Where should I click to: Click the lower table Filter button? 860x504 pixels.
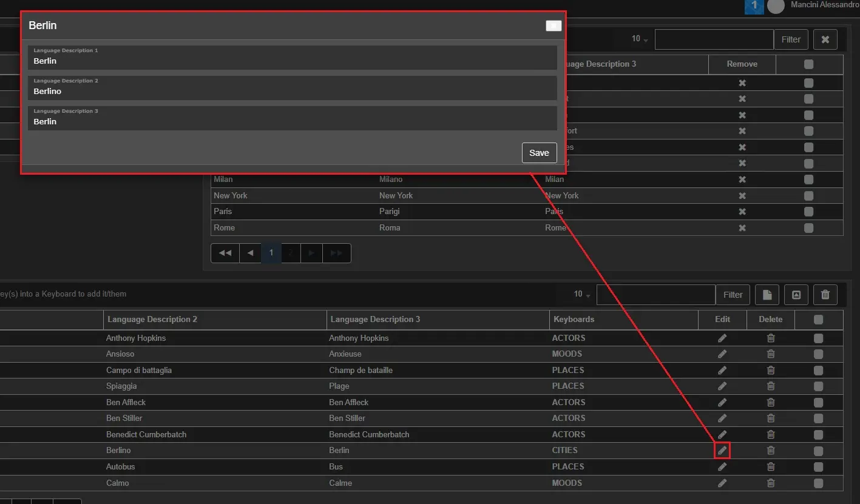click(733, 295)
